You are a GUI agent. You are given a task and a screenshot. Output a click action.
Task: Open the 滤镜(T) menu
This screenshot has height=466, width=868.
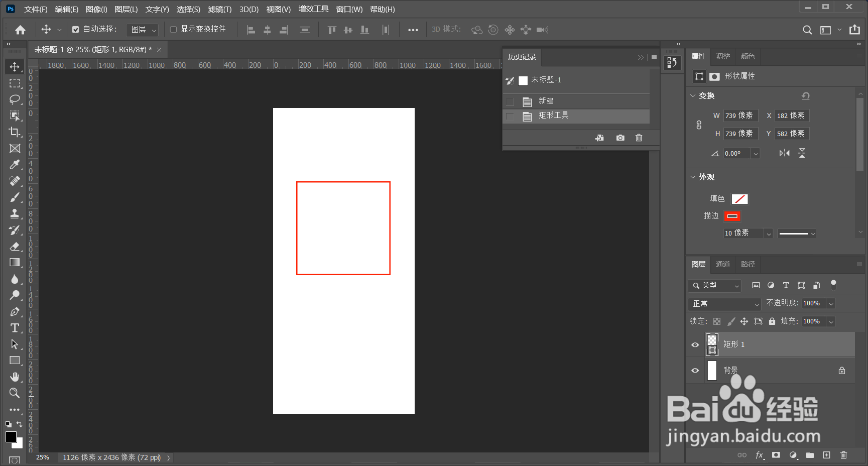(220, 10)
